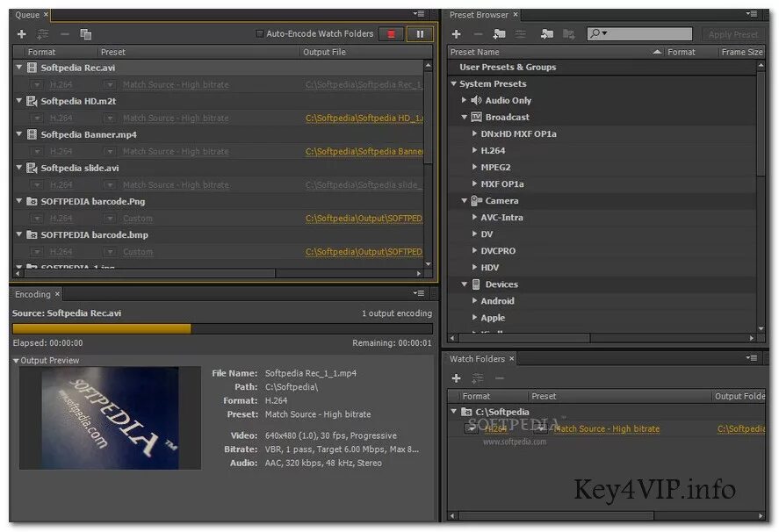Expand the Audio Only presets
The height and width of the screenshot is (532, 779).
tap(464, 100)
